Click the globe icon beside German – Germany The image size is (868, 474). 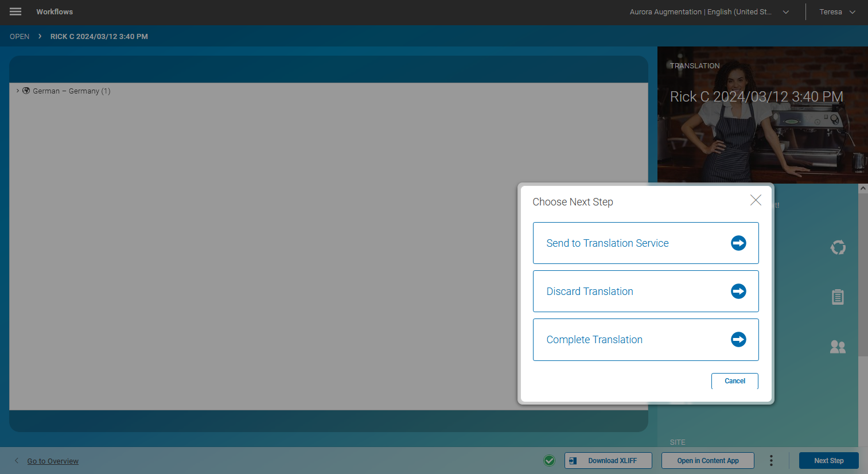coord(26,91)
